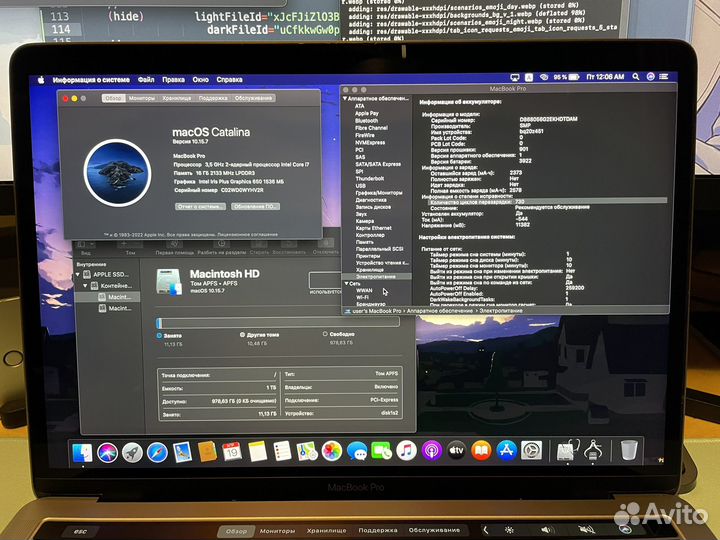Open Music note icon in Dock
The width and height of the screenshot is (720, 540).
(406, 451)
